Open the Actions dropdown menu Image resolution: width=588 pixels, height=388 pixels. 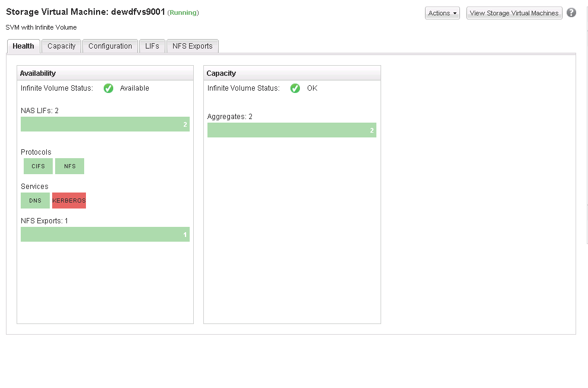click(442, 13)
